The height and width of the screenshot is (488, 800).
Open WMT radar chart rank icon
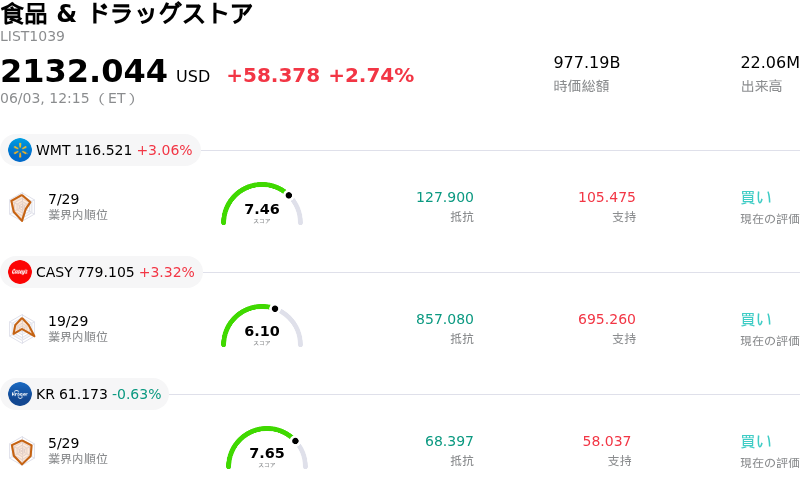pos(22,207)
